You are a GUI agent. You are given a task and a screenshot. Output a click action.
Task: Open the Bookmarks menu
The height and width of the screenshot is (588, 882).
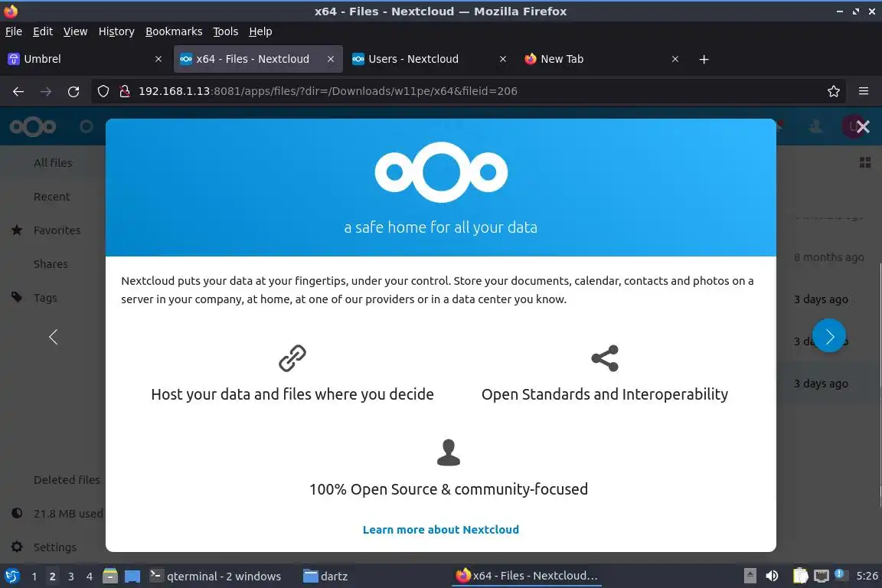pyautogui.click(x=174, y=31)
